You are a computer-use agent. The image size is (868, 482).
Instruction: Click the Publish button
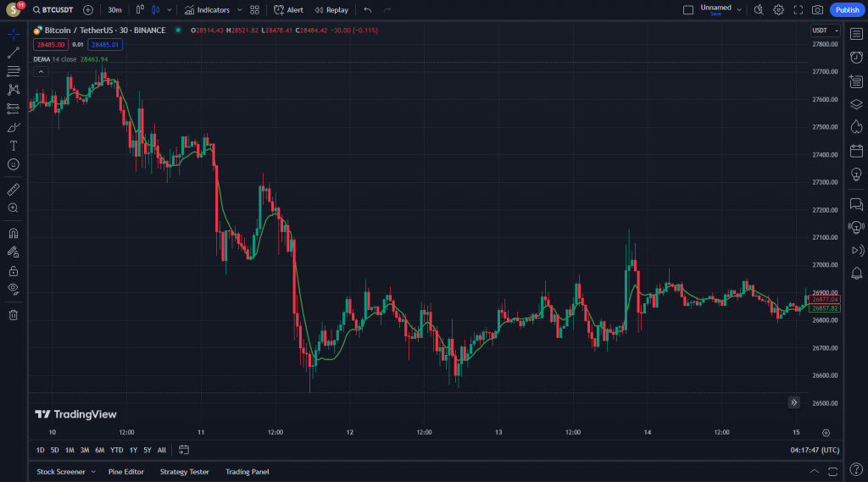(847, 10)
